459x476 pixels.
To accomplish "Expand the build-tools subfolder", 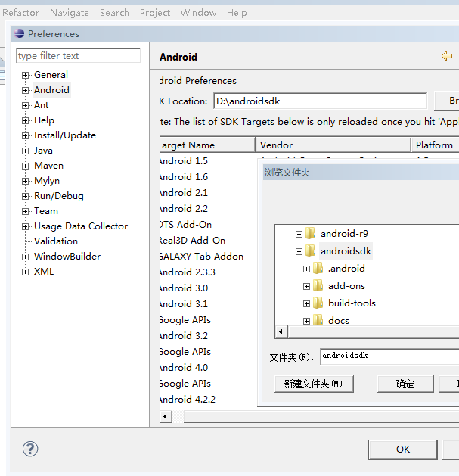I will (x=306, y=303).
